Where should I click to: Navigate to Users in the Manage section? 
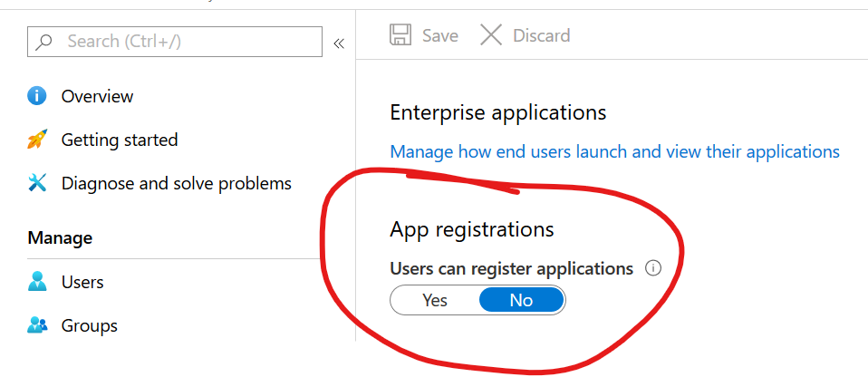click(82, 282)
